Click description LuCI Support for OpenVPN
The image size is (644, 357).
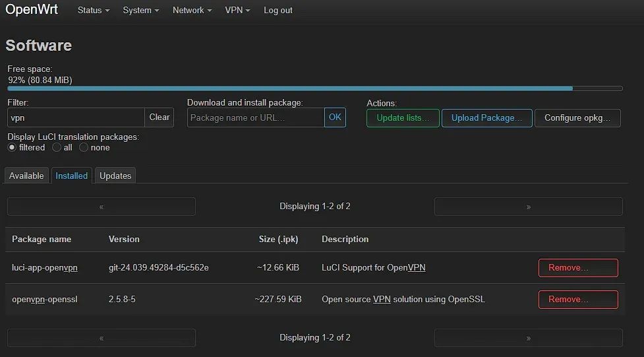pos(374,268)
